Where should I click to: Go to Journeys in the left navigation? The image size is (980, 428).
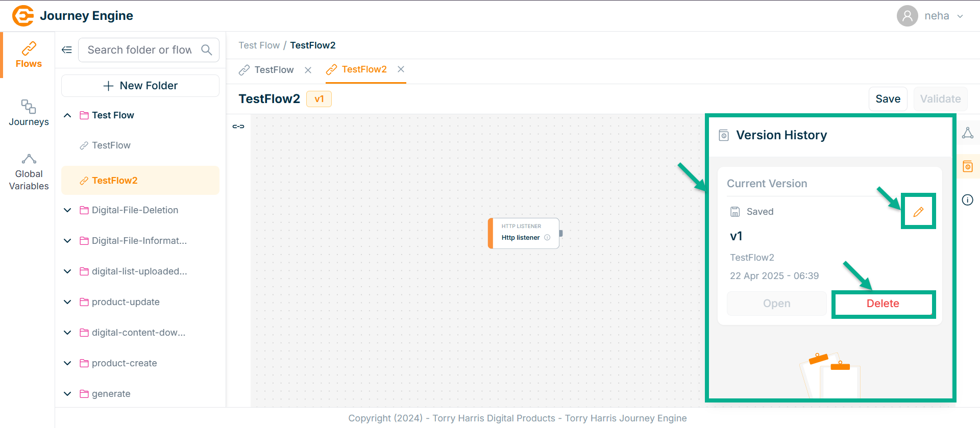29,113
